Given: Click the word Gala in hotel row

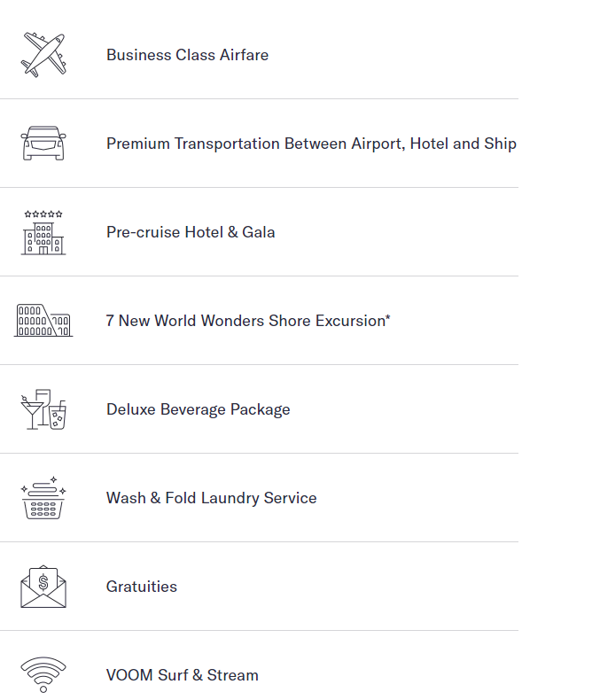Looking at the screenshot, I should tap(259, 232).
